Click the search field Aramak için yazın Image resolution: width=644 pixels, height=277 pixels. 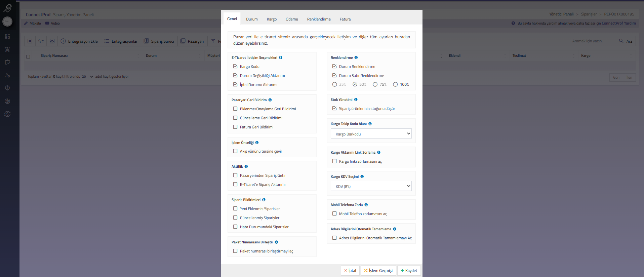592,41
